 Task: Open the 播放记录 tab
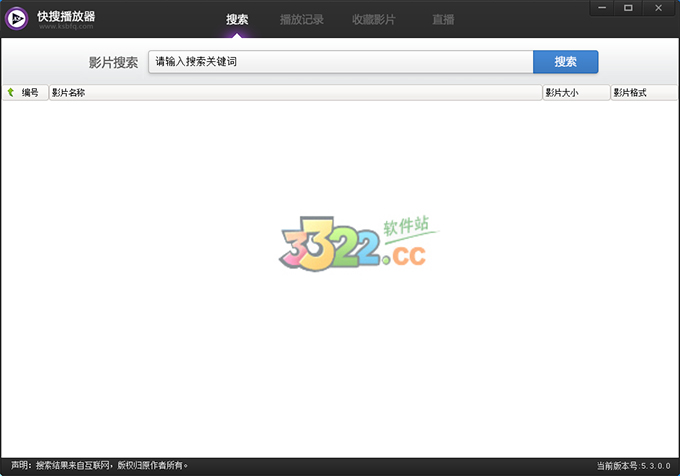click(301, 19)
